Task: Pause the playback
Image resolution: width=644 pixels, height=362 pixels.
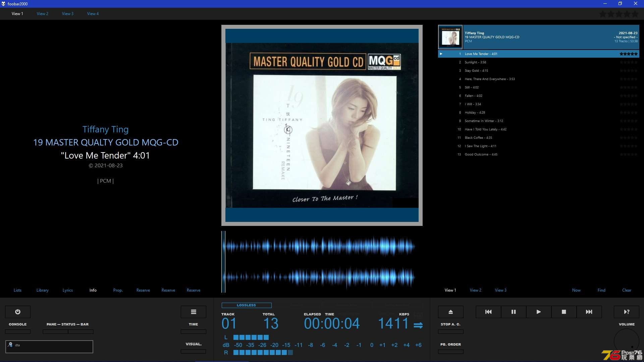Action: pyautogui.click(x=514, y=312)
